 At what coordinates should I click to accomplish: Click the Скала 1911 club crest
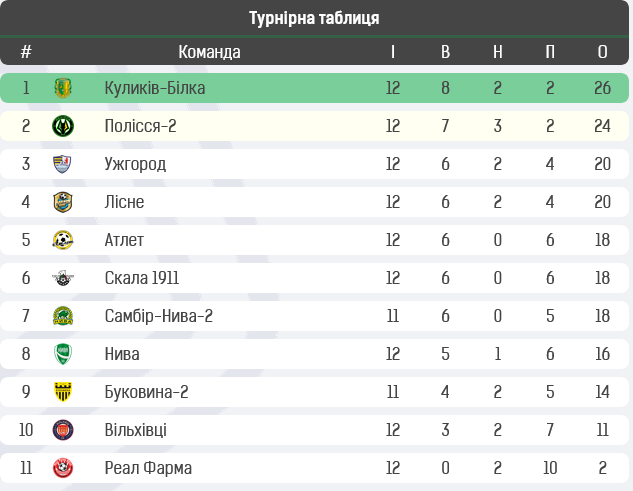pos(63,278)
